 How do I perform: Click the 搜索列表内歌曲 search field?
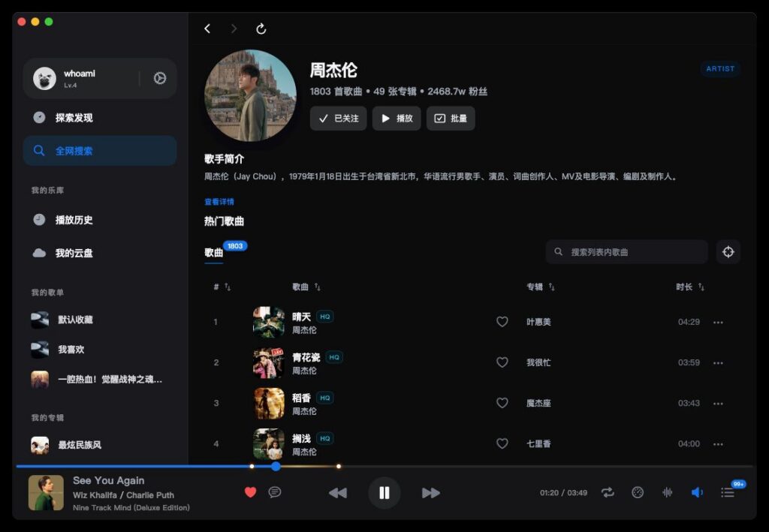click(626, 251)
